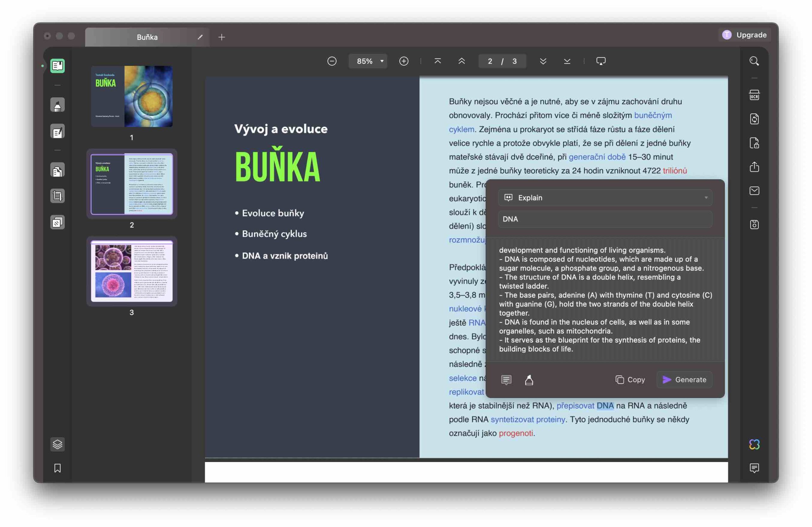
Task: Add AI result as highlight
Action: pos(529,379)
